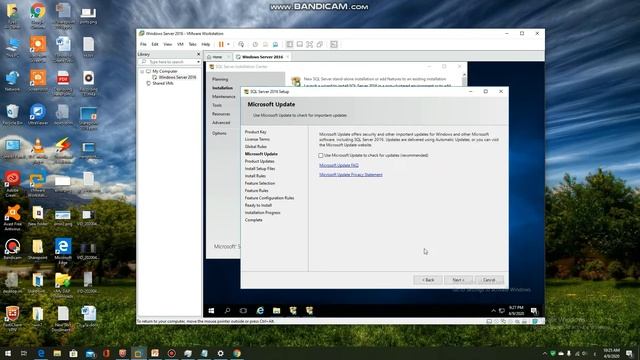Click the Next button in SQL Server Setup
Screen dimensions: 640x360
click(x=458, y=280)
